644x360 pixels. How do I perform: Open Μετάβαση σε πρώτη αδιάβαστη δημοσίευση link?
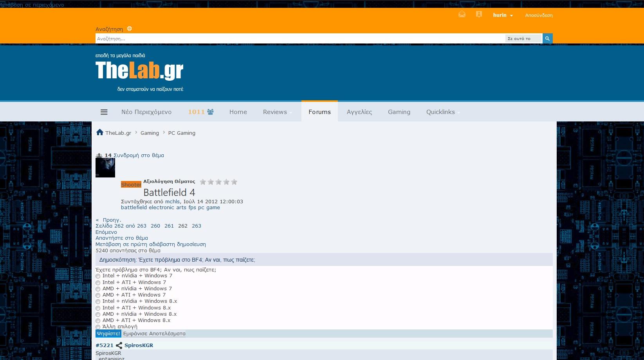151,244
